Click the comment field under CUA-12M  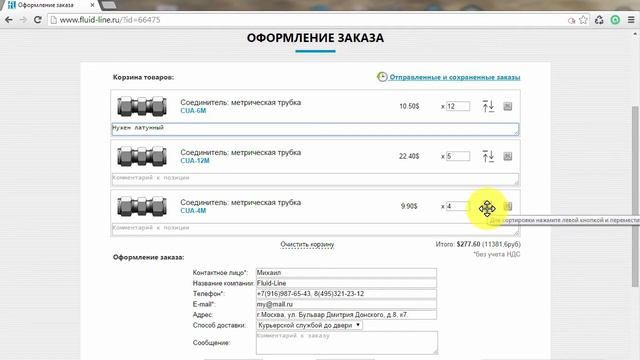point(315,179)
